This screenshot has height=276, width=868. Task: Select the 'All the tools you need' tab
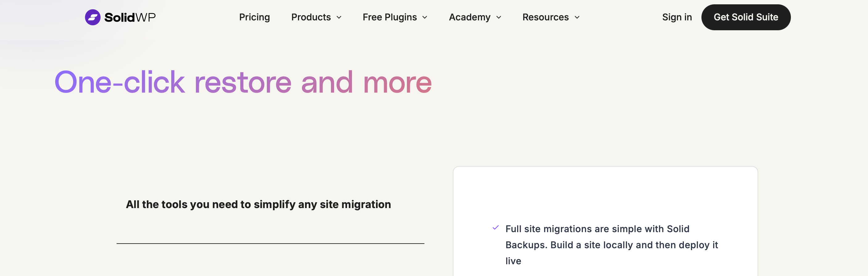[258, 204]
